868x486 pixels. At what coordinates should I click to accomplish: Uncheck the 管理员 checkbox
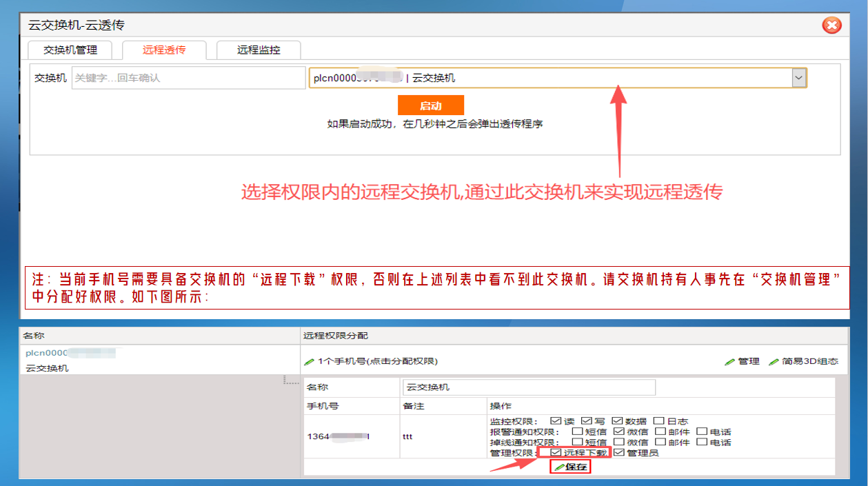click(x=618, y=452)
